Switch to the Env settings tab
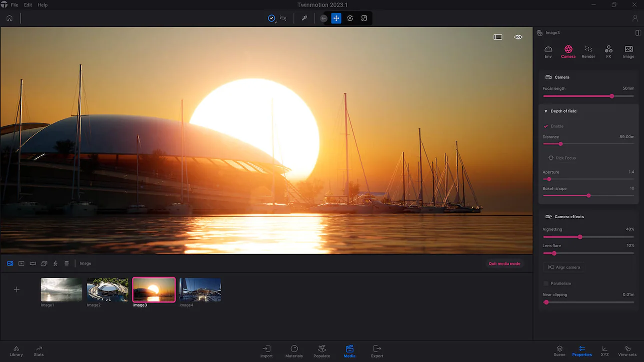 (x=548, y=50)
